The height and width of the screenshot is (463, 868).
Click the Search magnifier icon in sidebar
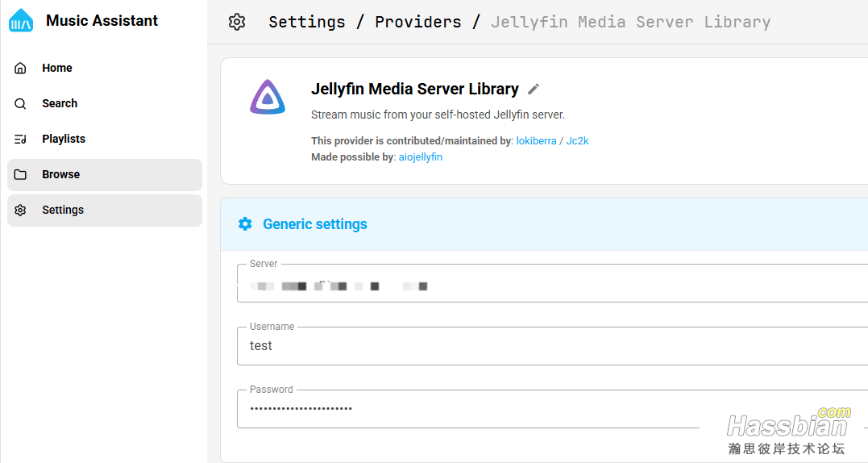click(x=21, y=104)
